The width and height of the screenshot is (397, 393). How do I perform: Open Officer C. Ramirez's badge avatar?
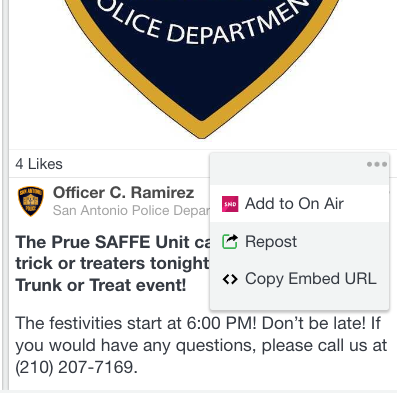click(x=31, y=201)
